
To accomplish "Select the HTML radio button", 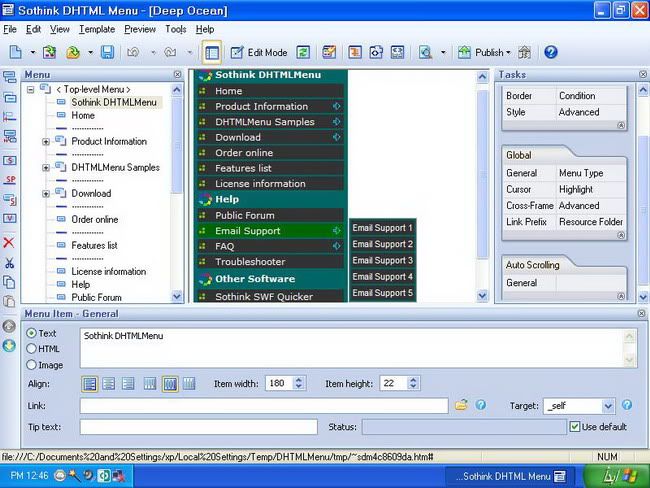I will [32, 349].
